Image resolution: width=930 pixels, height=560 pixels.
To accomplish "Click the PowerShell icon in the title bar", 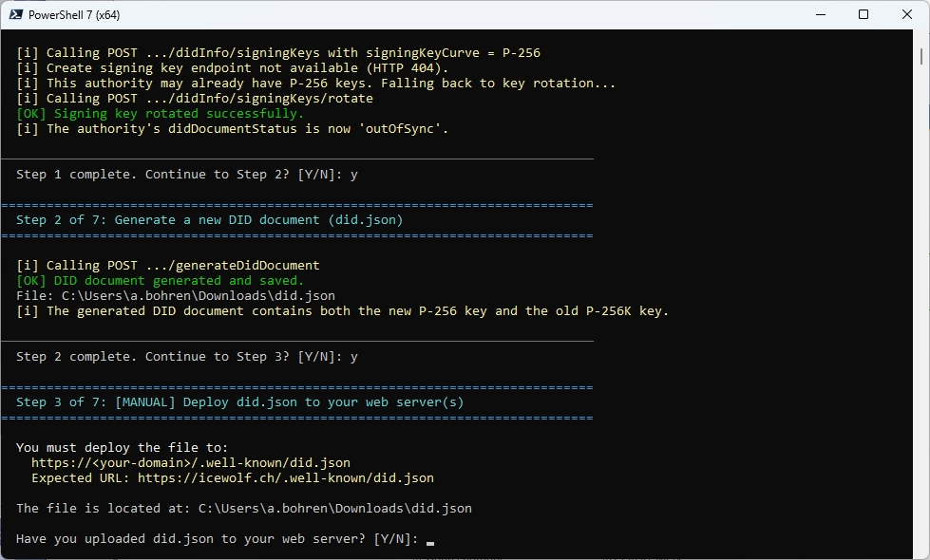I will click(x=16, y=14).
